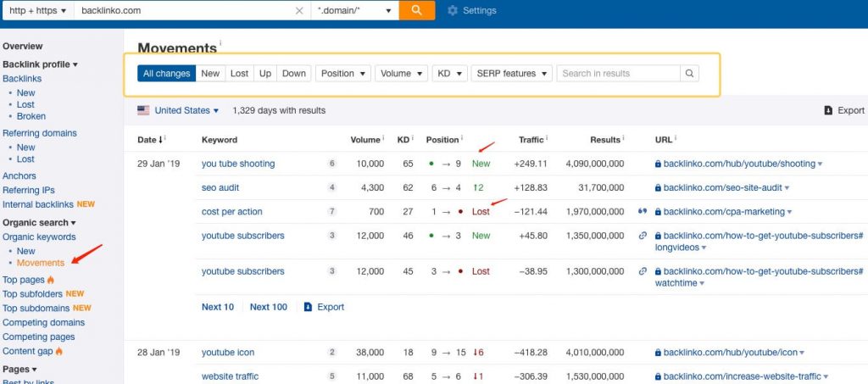868x384 pixels.
Task: Open Backlinks in the sidebar
Action: pos(22,79)
